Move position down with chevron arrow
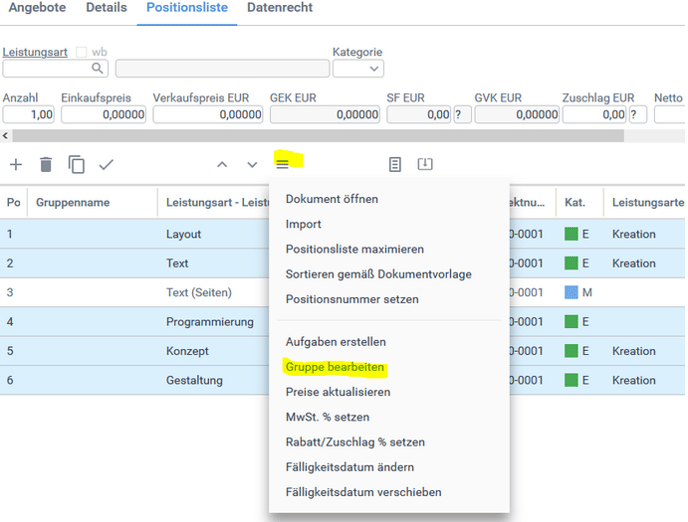The image size is (688, 522). pyautogui.click(x=252, y=165)
